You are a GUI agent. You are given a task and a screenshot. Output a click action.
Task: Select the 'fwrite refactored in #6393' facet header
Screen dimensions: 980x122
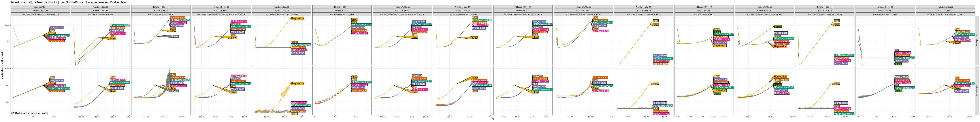[885, 14]
